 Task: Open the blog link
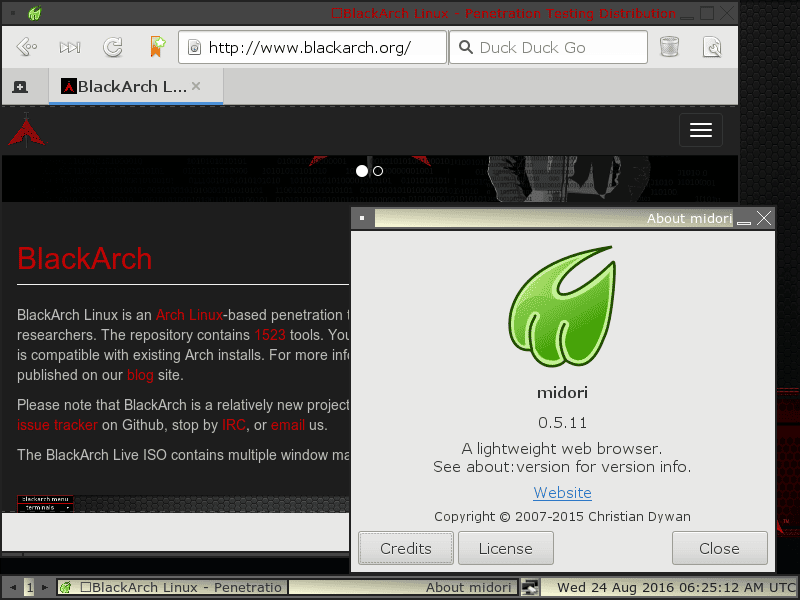(x=140, y=375)
